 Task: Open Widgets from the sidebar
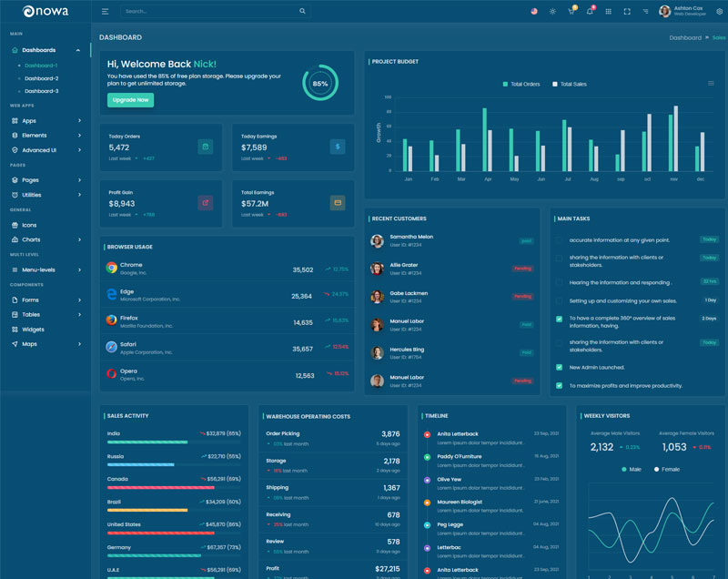click(x=33, y=329)
